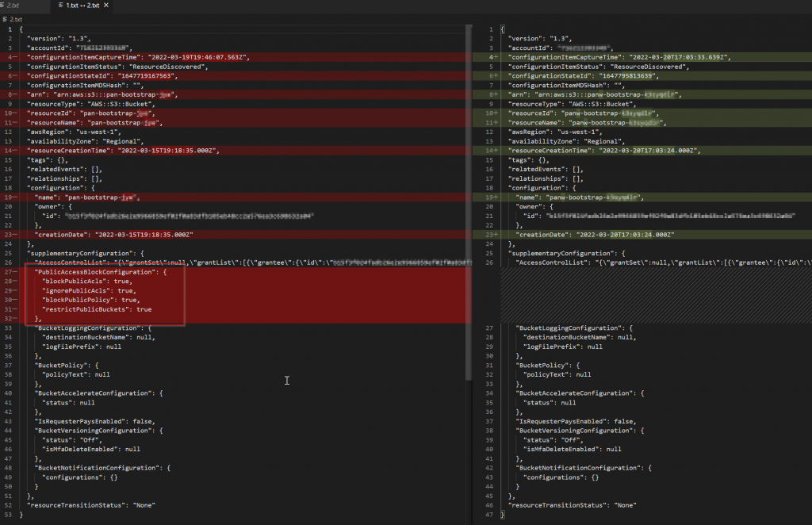Click "IsRequesterPaysEnabled": false on line 43
Screen dimensions: 812x525
pyautogui.click(x=95, y=421)
